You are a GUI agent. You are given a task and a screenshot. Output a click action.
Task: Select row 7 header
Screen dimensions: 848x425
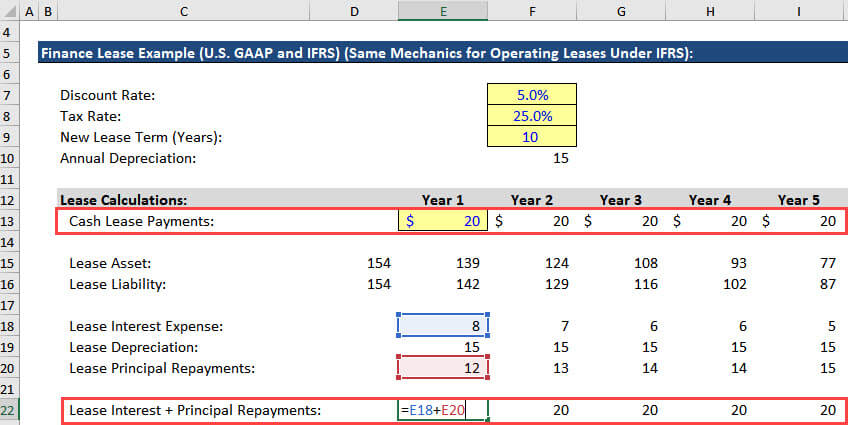pyautogui.click(x=9, y=95)
